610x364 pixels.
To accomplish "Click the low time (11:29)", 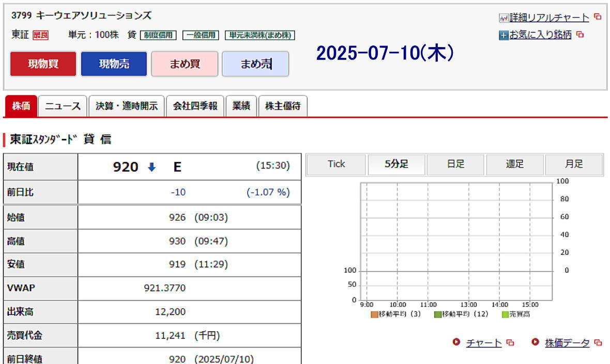I will click(x=211, y=264).
